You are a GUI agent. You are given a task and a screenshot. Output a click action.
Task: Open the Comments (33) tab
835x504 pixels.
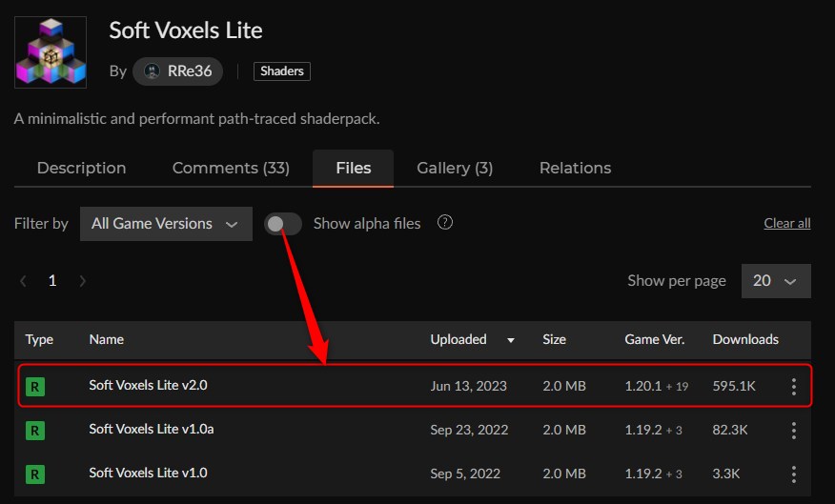click(x=231, y=169)
